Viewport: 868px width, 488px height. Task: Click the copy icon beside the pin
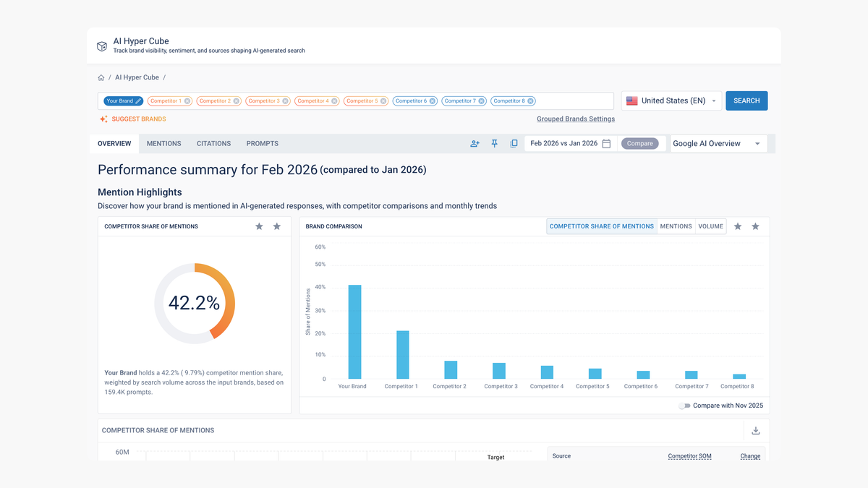point(514,144)
